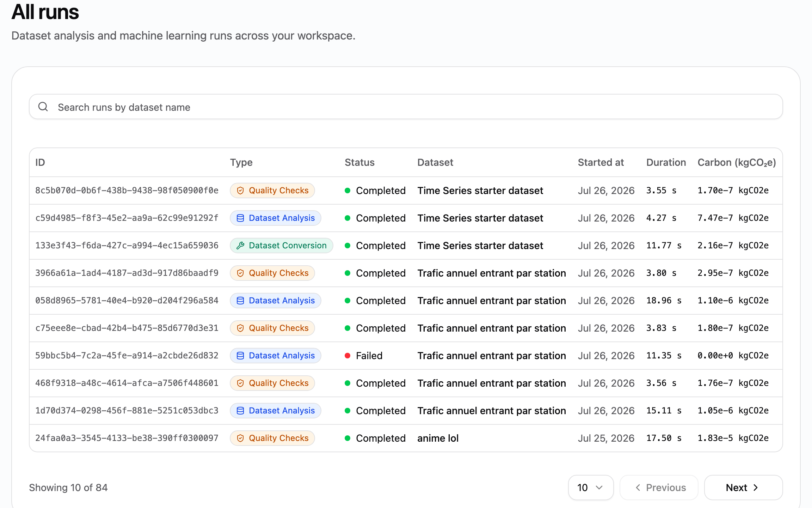Click Dataset Analysis badge for run 59bbc5b4

tap(276, 356)
